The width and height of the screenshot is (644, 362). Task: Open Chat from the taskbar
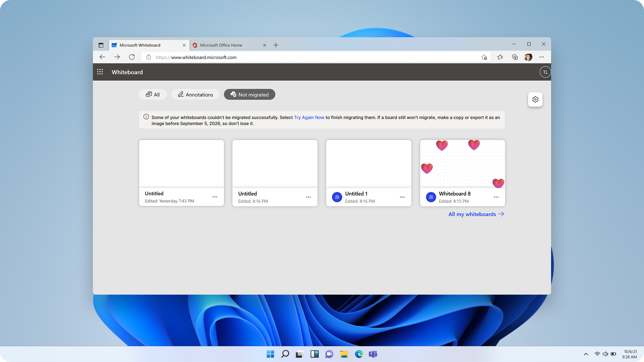[x=329, y=354]
